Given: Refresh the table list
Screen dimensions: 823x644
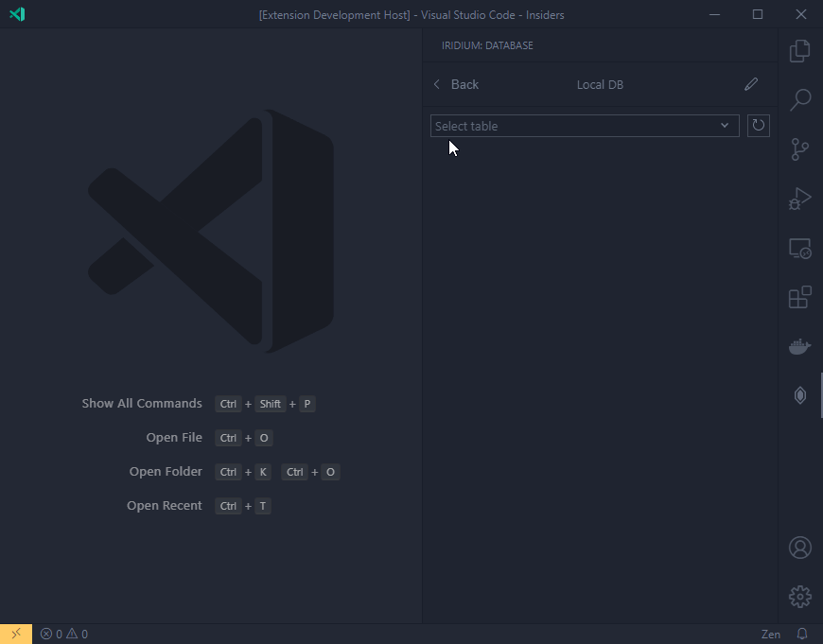Looking at the screenshot, I should (759, 126).
